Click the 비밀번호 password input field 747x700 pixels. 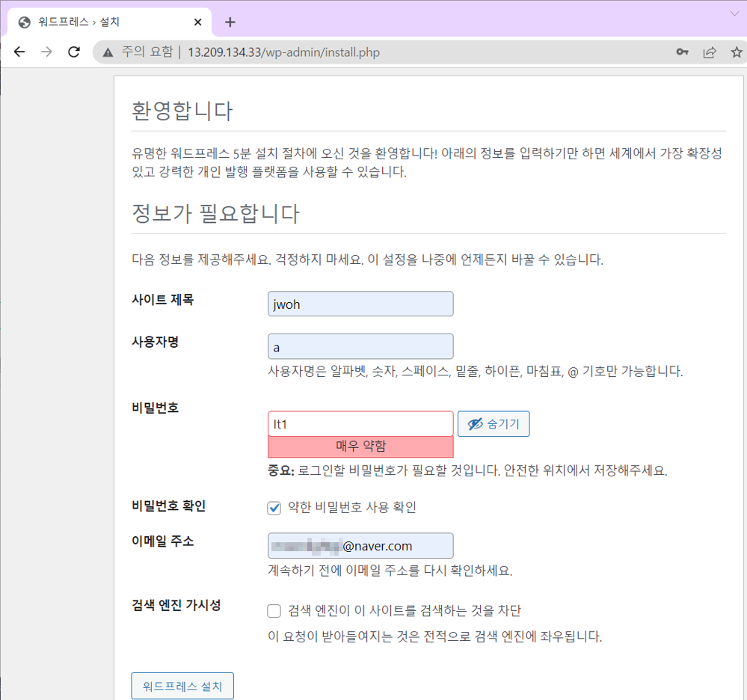(x=360, y=423)
